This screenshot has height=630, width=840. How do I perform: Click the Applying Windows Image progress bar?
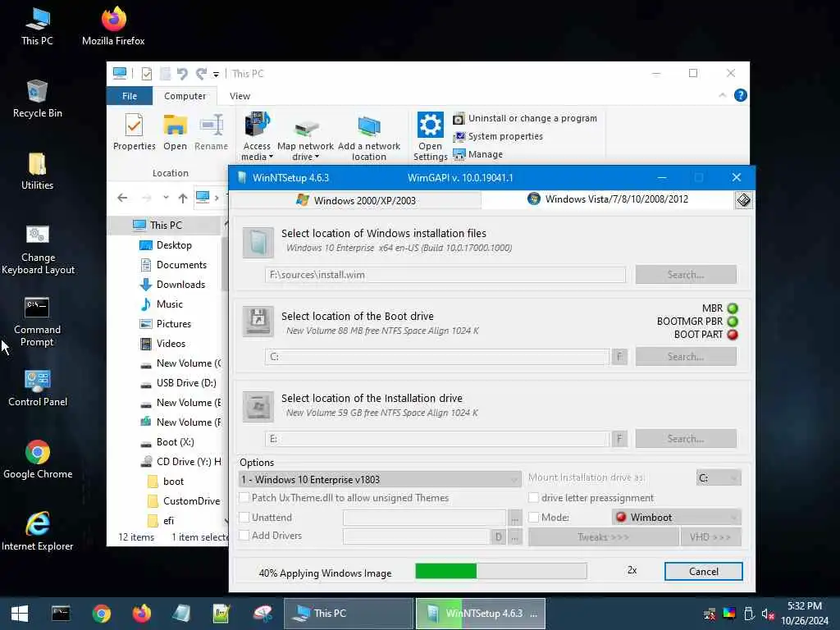[501, 571]
